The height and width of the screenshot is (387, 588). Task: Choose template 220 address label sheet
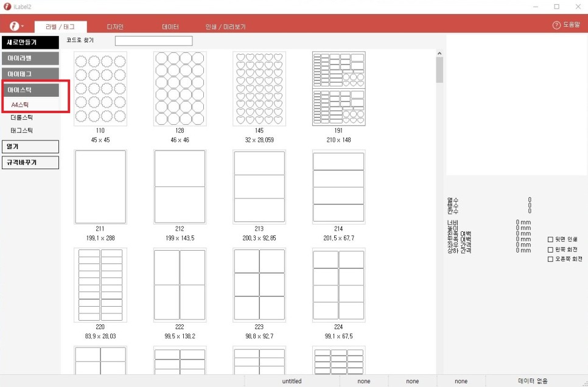click(100, 285)
